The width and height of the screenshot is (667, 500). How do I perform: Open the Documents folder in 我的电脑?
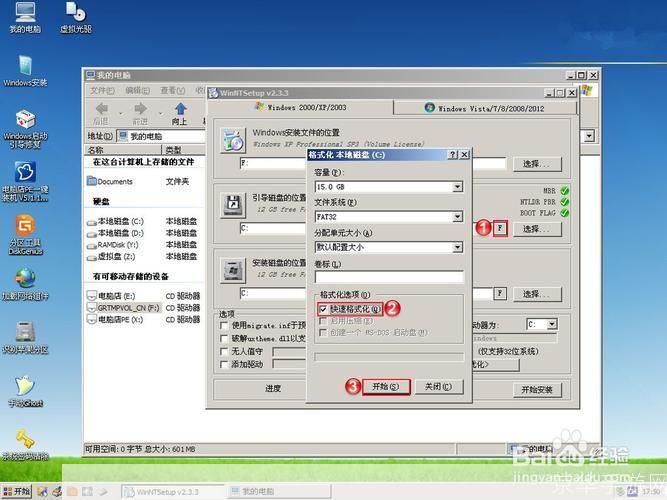click(x=110, y=182)
